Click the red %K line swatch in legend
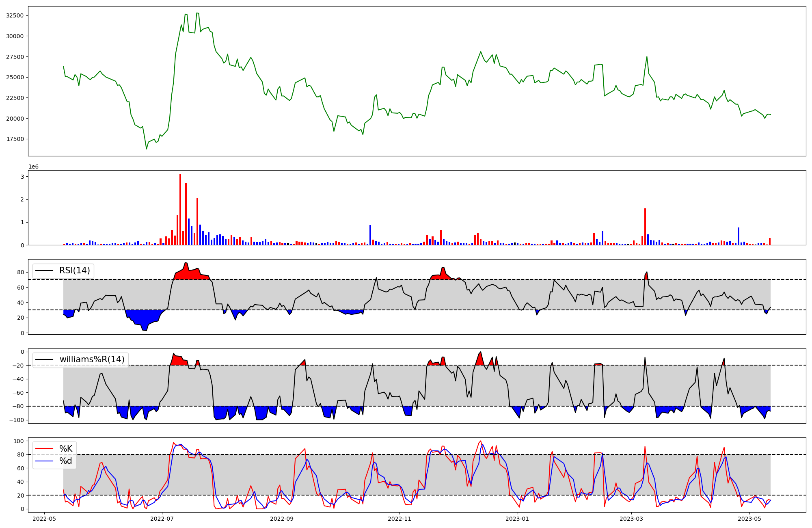This screenshot has width=812, height=528. click(45, 449)
